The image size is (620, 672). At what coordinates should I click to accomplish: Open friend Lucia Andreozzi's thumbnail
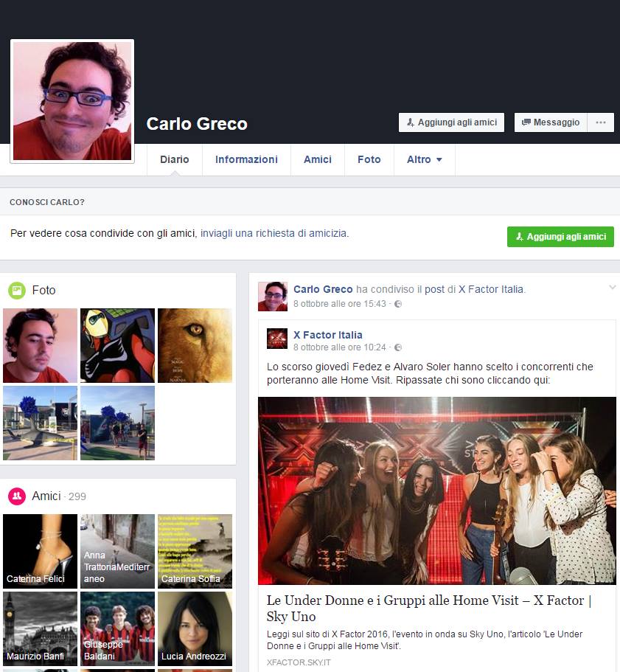tap(195, 628)
